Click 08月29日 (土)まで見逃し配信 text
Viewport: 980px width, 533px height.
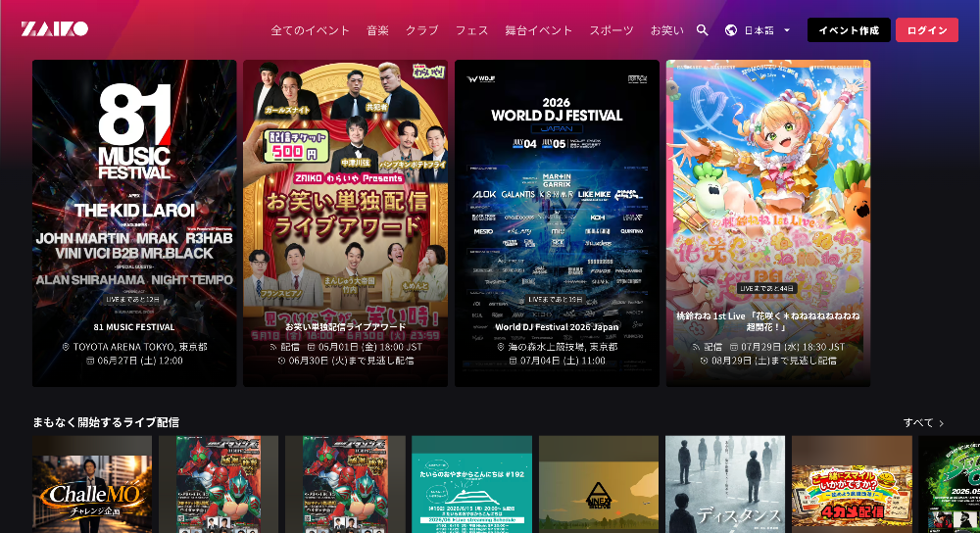coord(773,361)
